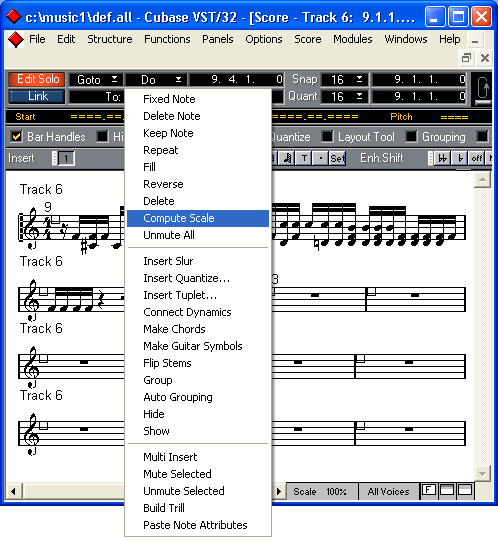Enable the Layout Tool checkbox
The image size is (498, 547).
[x=327, y=136]
